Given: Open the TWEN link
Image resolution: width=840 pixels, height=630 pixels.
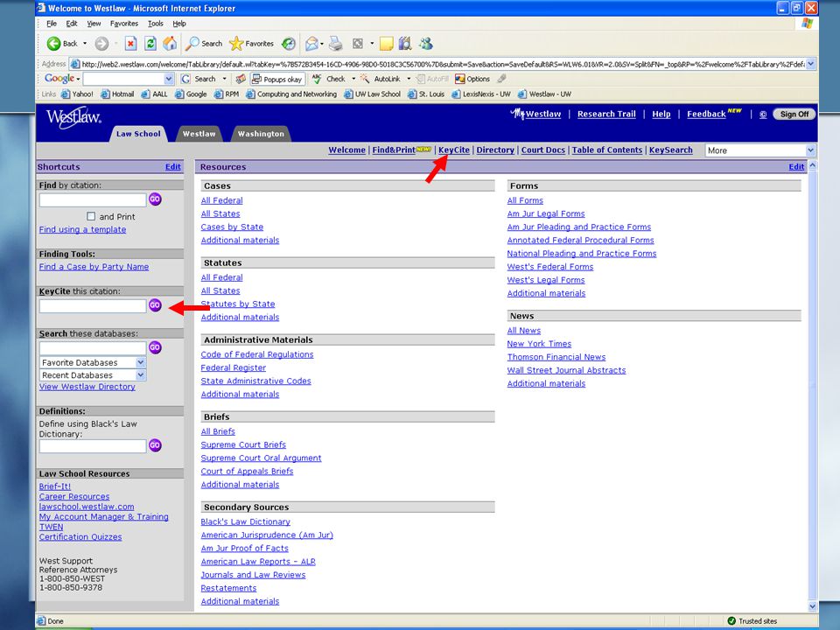Looking at the screenshot, I should click(x=51, y=527).
